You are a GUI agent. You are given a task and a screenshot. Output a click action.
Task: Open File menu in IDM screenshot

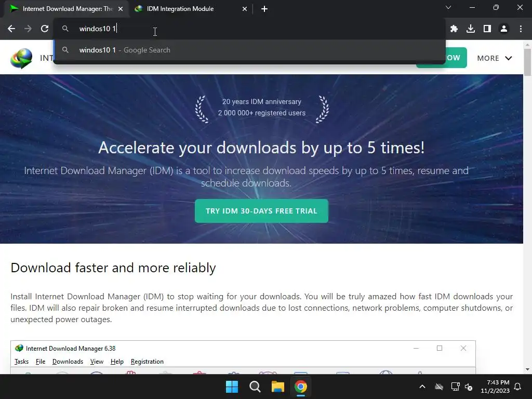41,362
